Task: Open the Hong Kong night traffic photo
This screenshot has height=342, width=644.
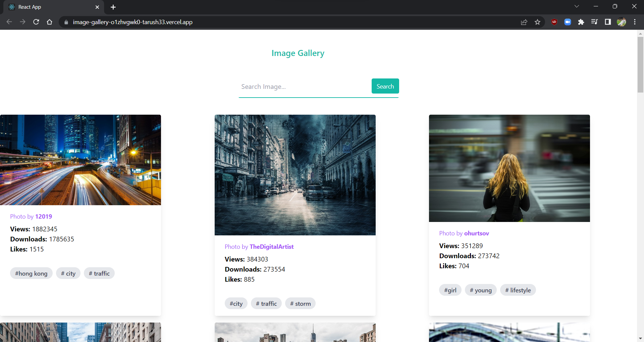Action: click(80, 160)
